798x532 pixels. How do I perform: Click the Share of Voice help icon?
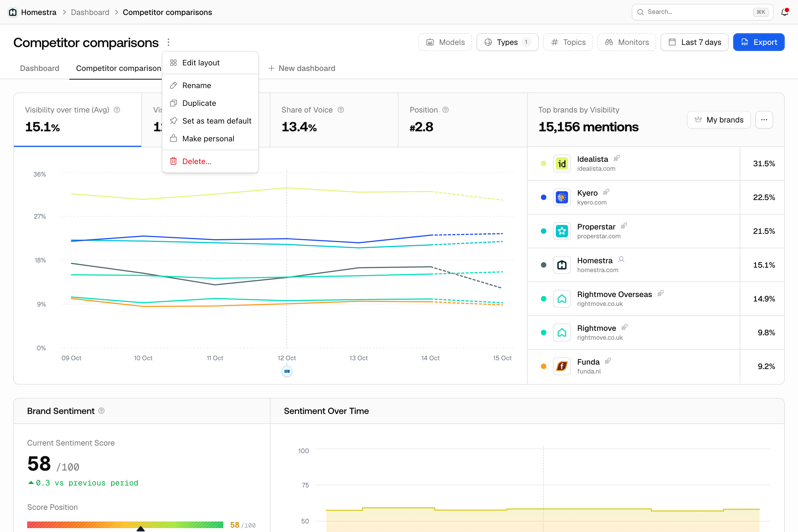(x=341, y=110)
